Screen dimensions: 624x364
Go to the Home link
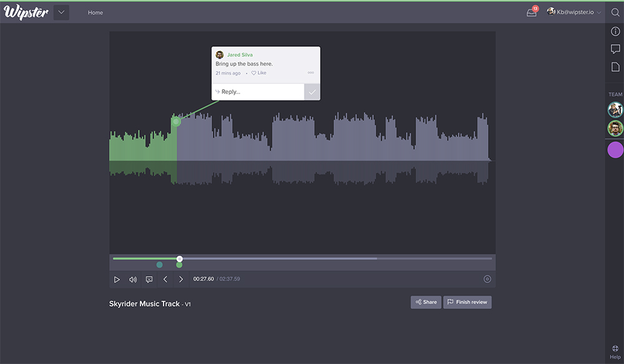95,12
